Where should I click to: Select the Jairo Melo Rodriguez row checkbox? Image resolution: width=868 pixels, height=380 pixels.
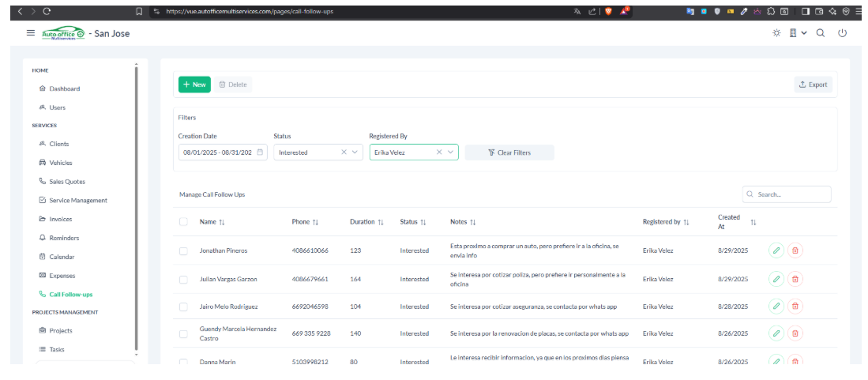coord(183,307)
